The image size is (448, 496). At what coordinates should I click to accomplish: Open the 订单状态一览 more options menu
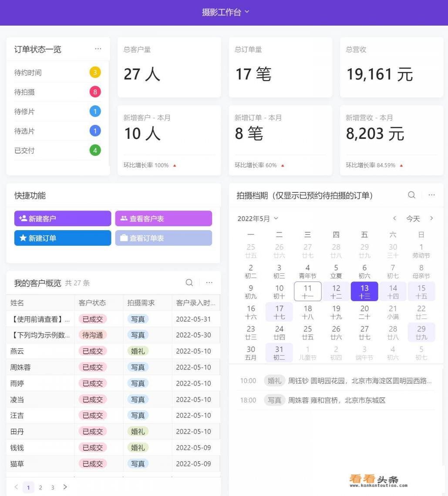point(98,49)
